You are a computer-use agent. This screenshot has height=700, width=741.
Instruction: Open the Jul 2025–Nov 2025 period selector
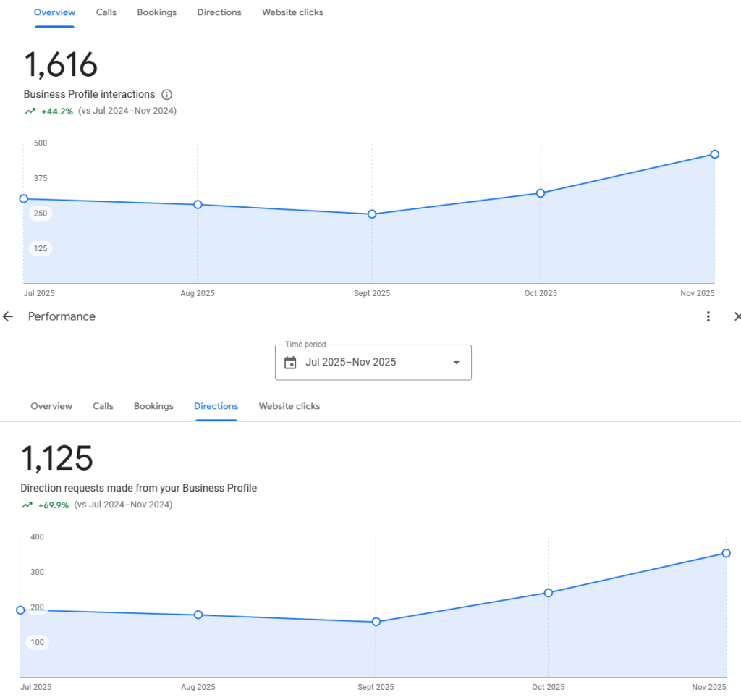(373, 363)
